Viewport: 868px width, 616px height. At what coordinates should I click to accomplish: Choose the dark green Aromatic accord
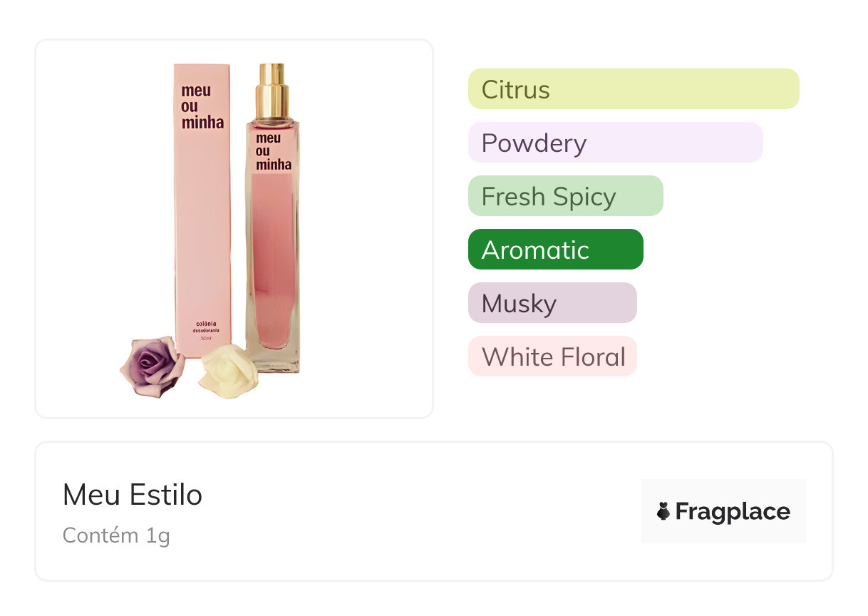point(555,250)
